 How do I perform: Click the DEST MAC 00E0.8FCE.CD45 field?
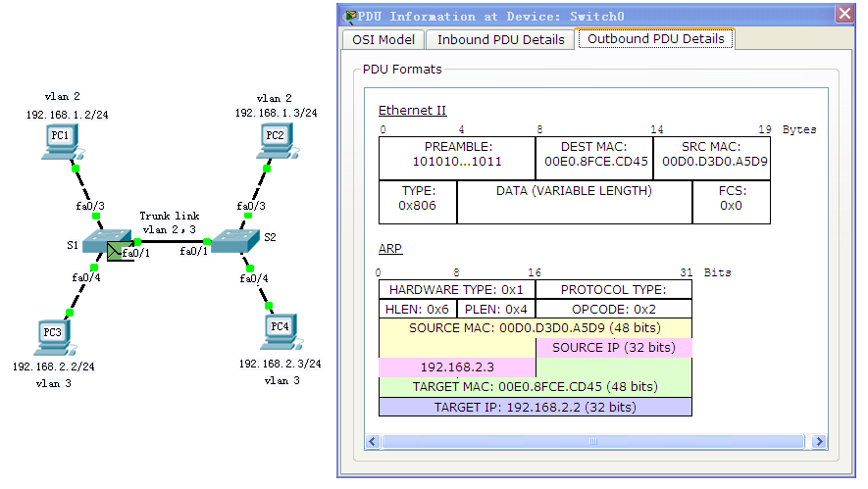tap(595, 158)
